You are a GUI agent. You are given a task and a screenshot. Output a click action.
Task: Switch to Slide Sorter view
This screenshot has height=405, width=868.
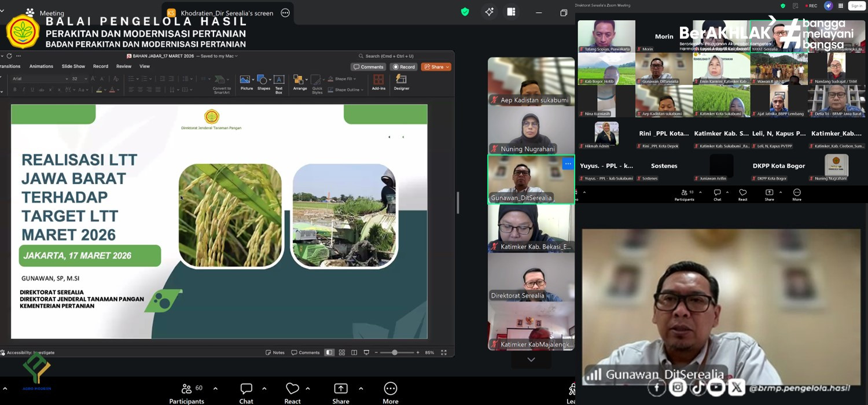[x=341, y=352]
